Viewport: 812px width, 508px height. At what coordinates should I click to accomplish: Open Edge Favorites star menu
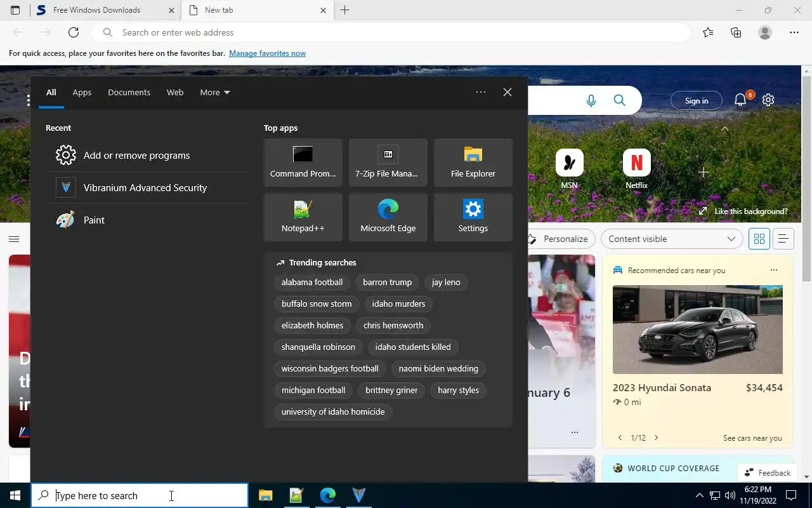(708, 32)
